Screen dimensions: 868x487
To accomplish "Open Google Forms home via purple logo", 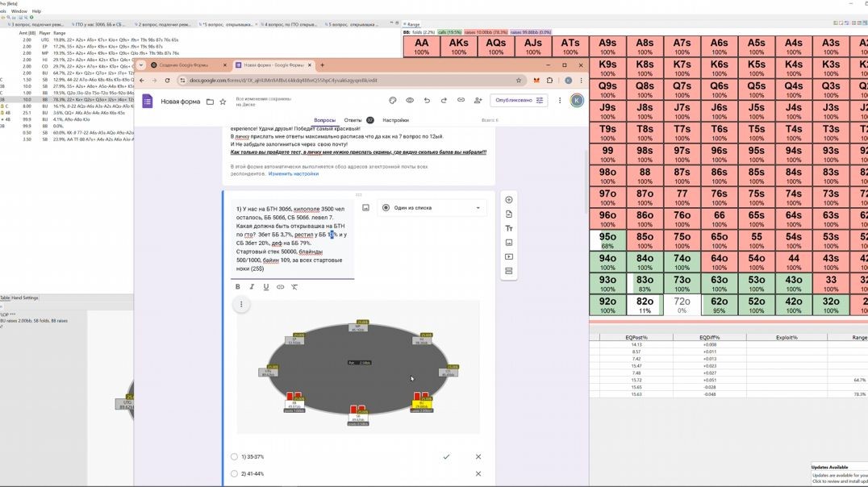I will (x=148, y=102).
